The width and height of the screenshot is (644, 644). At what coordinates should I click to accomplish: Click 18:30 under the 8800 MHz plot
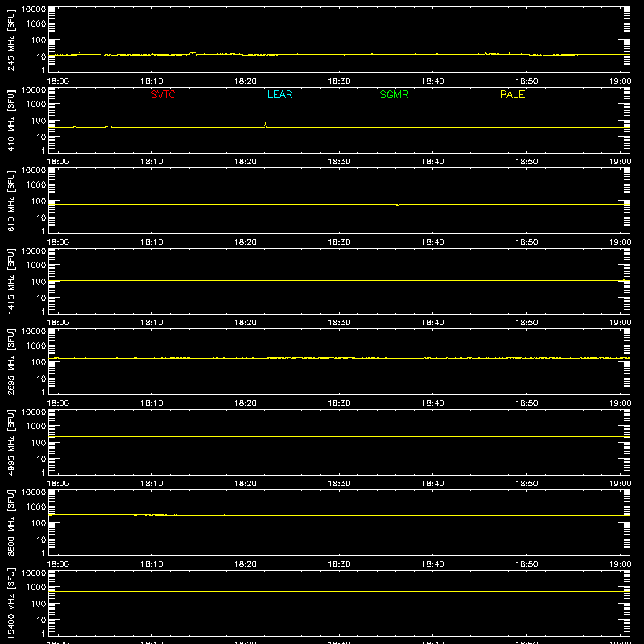point(339,564)
